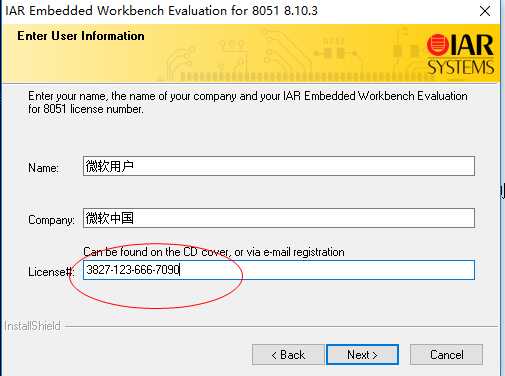Click the 'Company:' label
Image resolution: width=505 pixels, height=376 pixels.
point(51,220)
